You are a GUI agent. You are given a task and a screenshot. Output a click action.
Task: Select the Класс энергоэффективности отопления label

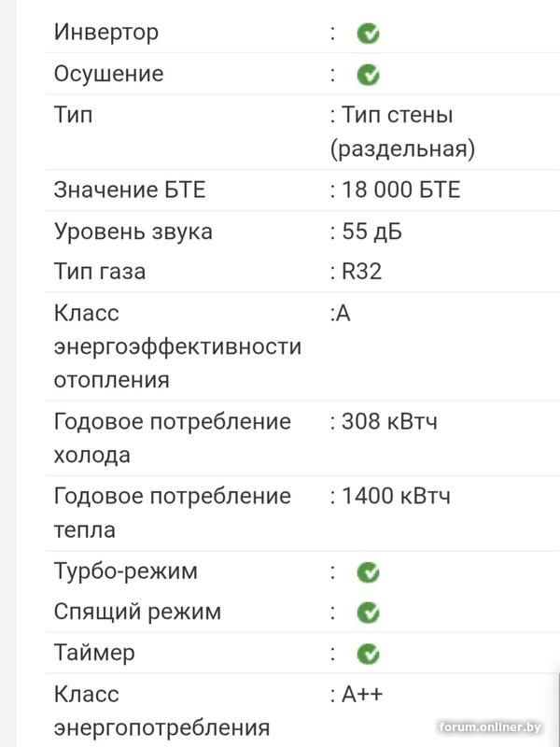177,346
